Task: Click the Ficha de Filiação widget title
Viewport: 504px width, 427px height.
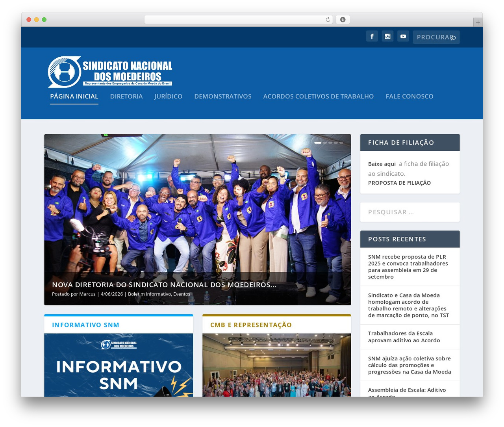Action: [401, 143]
